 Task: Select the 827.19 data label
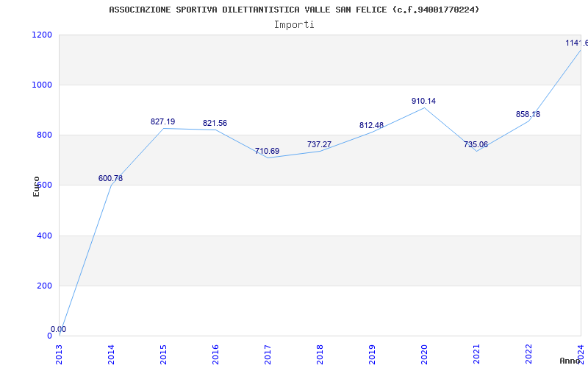click(x=162, y=121)
